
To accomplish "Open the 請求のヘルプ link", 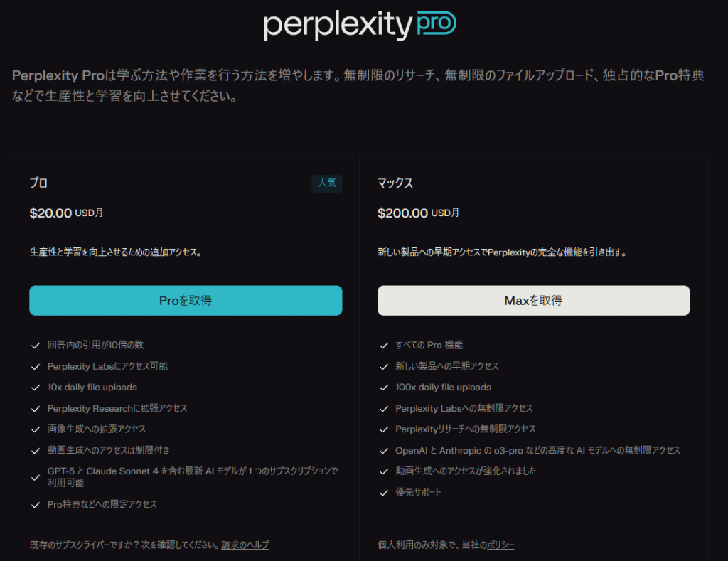I will pos(245,545).
